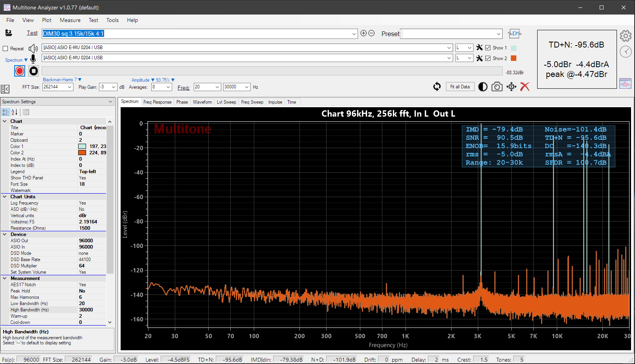The height and width of the screenshot is (364, 635).
Task: Open the Preset dropdown
Action: [498, 34]
